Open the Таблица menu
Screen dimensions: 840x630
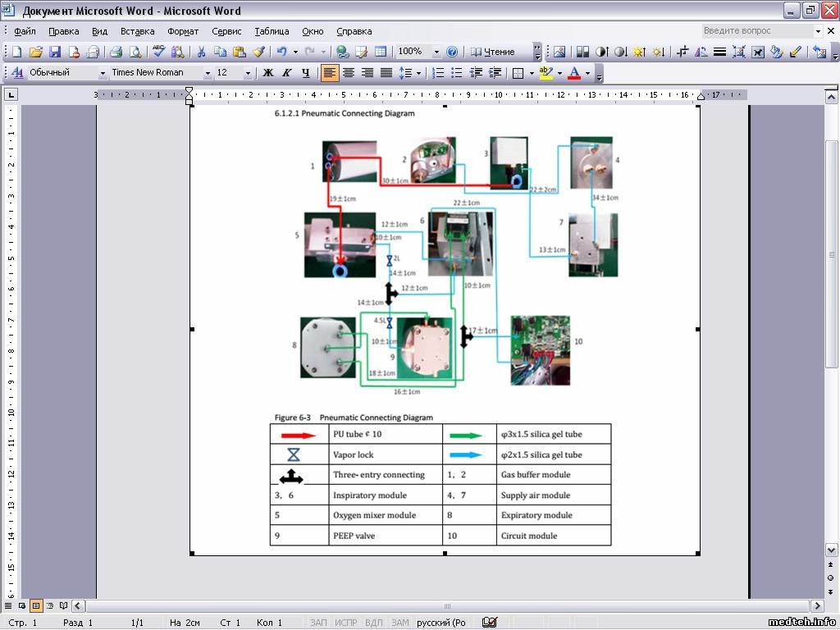tap(272, 31)
